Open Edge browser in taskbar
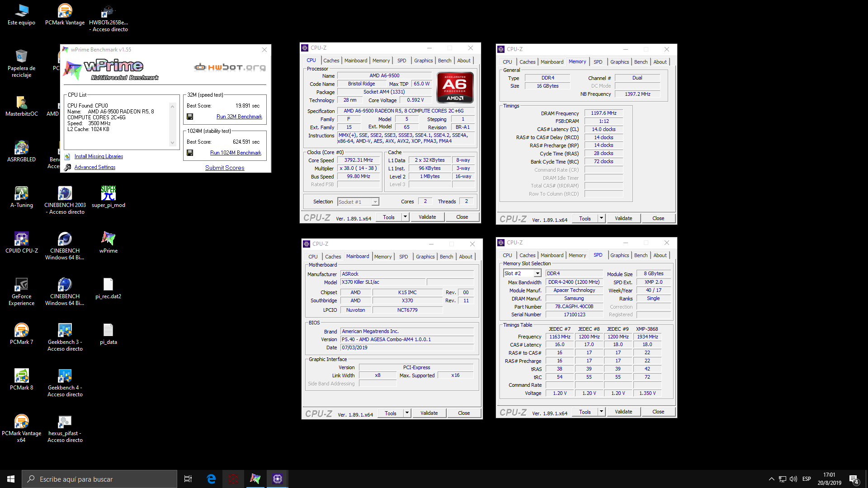 pos(211,479)
